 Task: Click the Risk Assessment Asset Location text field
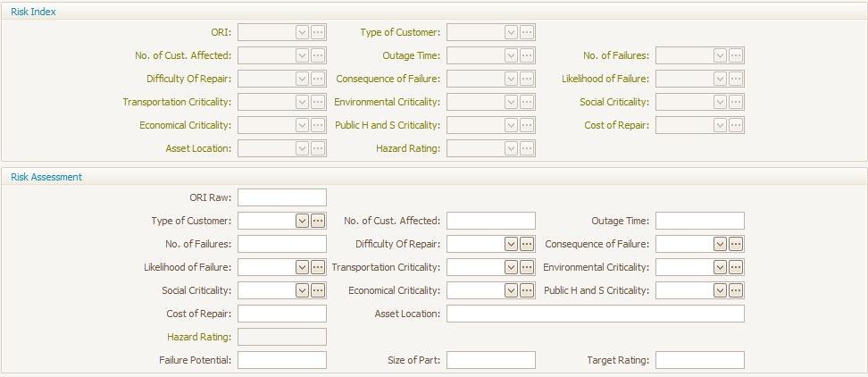pyautogui.click(x=596, y=314)
